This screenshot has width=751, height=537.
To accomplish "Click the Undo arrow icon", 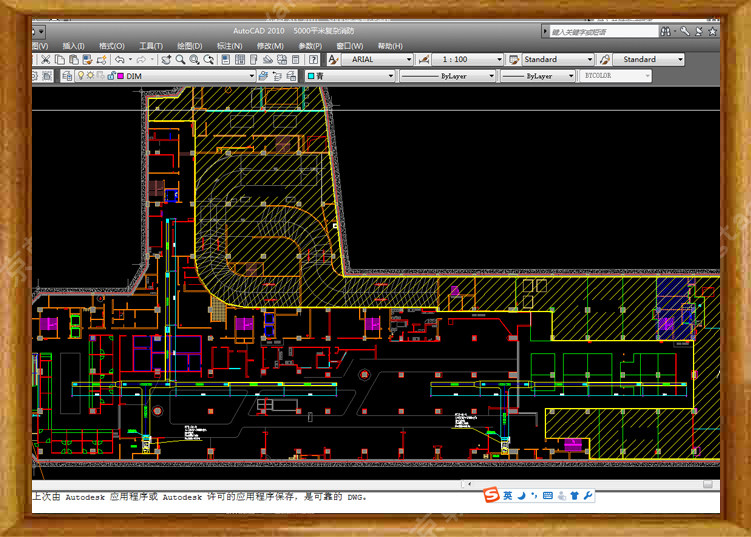I will click(x=120, y=59).
